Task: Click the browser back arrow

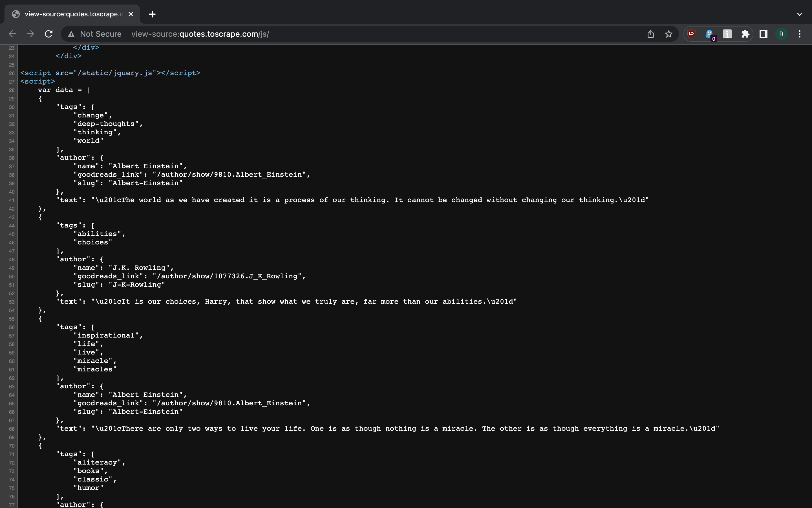Action: click(x=12, y=34)
